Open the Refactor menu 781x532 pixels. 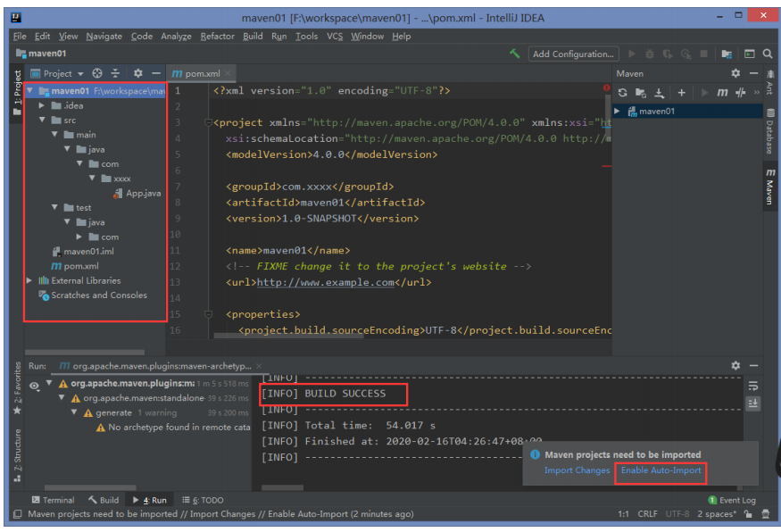click(217, 37)
